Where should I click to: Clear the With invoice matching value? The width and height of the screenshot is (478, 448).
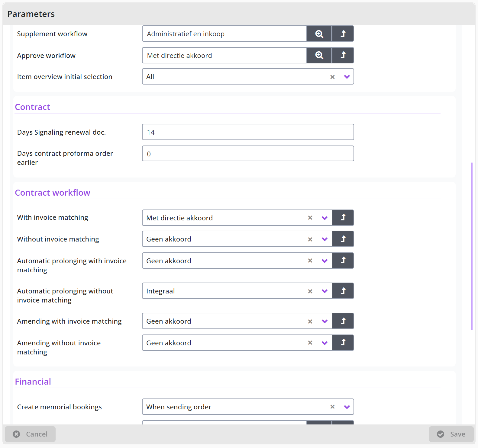pyautogui.click(x=310, y=218)
